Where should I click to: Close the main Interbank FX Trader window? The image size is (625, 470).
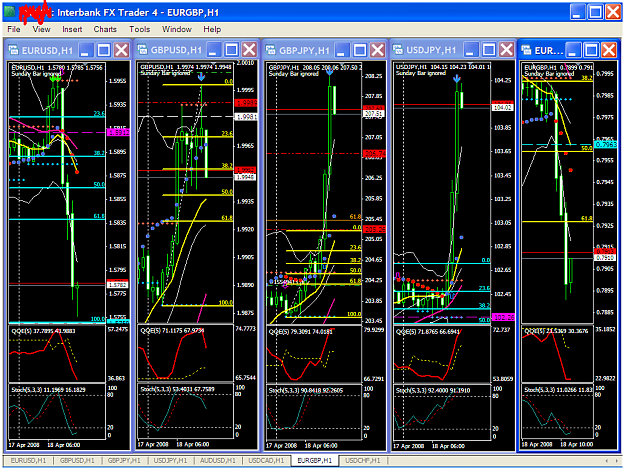613,12
